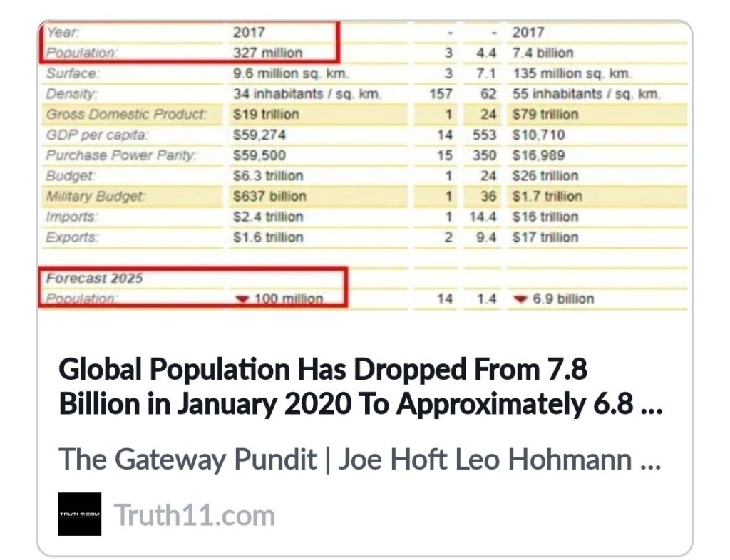The image size is (730, 560).
Task: Click the Purchase Power Parity label
Action: tap(121, 155)
